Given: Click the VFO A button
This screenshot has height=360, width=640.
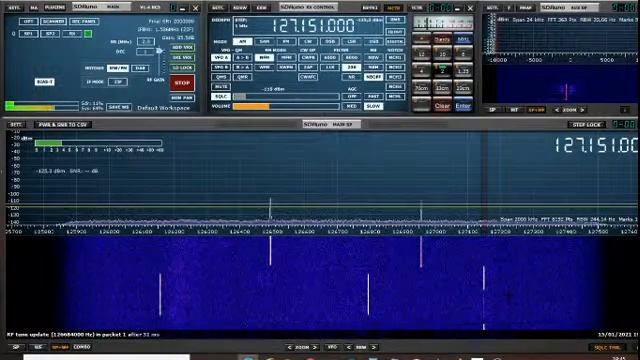Looking at the screenshot, I should tap(221, 58).
